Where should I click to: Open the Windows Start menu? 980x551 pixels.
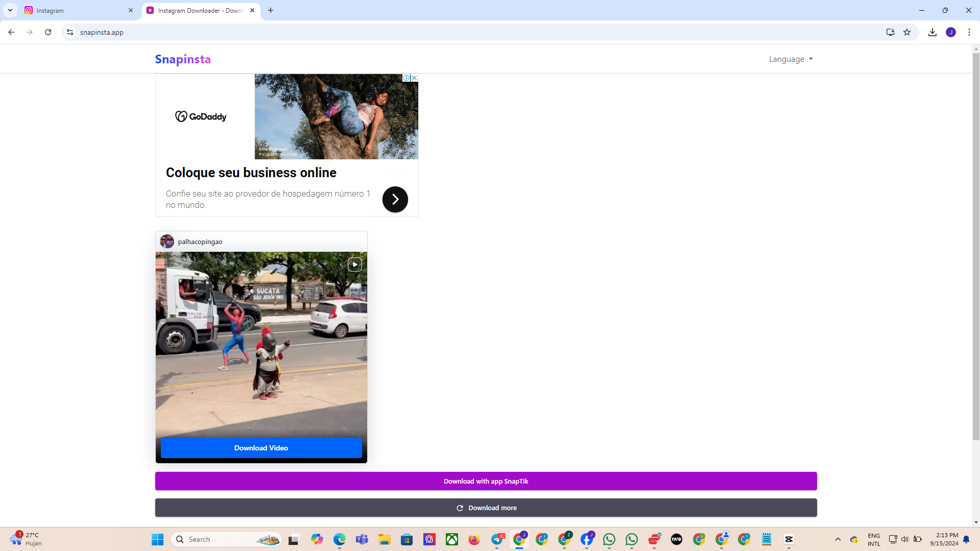point(157,539)
